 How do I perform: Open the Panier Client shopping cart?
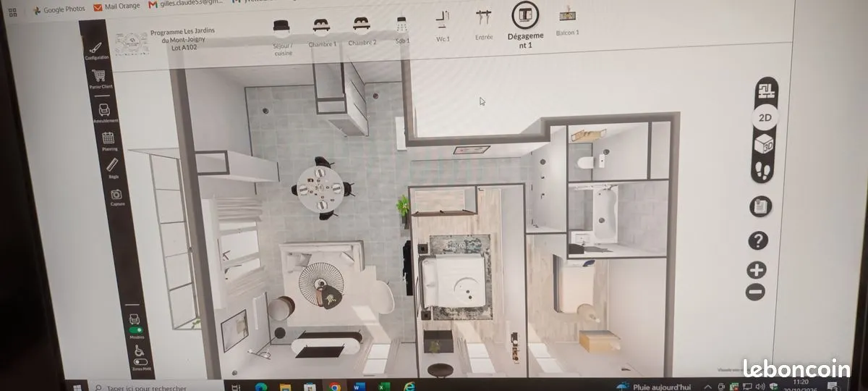[101, 78]
